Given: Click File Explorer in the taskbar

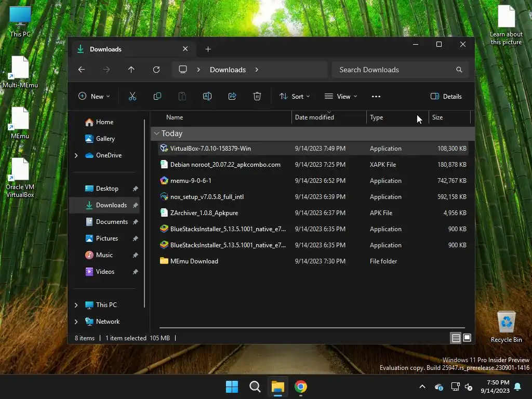Looking at the screenshot, I should (277, 387).
